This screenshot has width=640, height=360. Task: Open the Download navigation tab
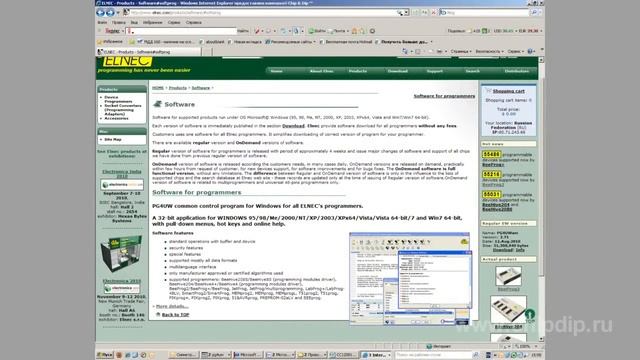click(398, 71)
